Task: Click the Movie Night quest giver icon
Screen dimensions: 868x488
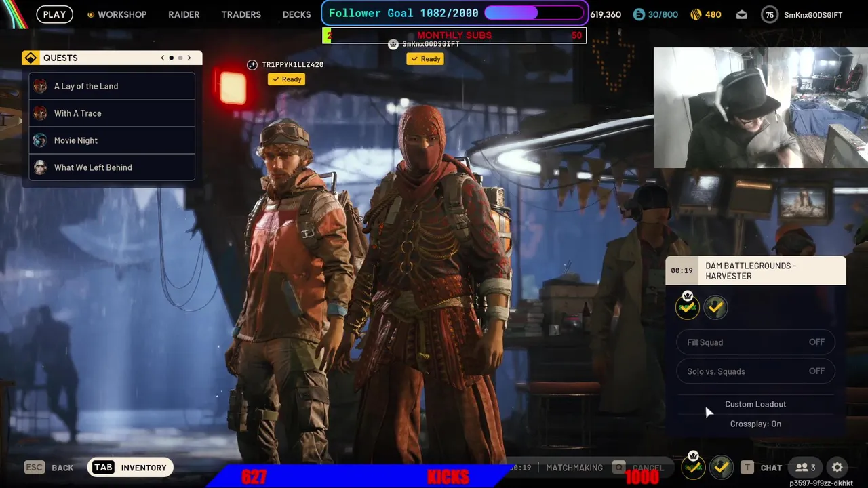Action: (40, 140)
